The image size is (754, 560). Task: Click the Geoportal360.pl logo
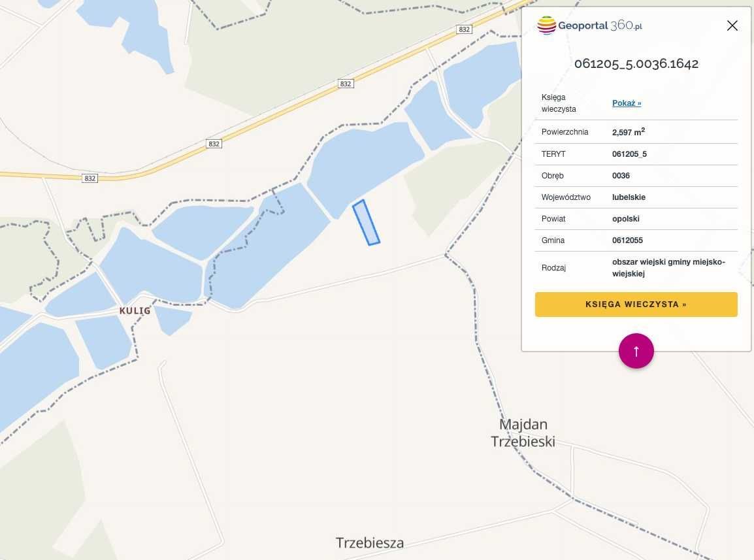point(589,25)
